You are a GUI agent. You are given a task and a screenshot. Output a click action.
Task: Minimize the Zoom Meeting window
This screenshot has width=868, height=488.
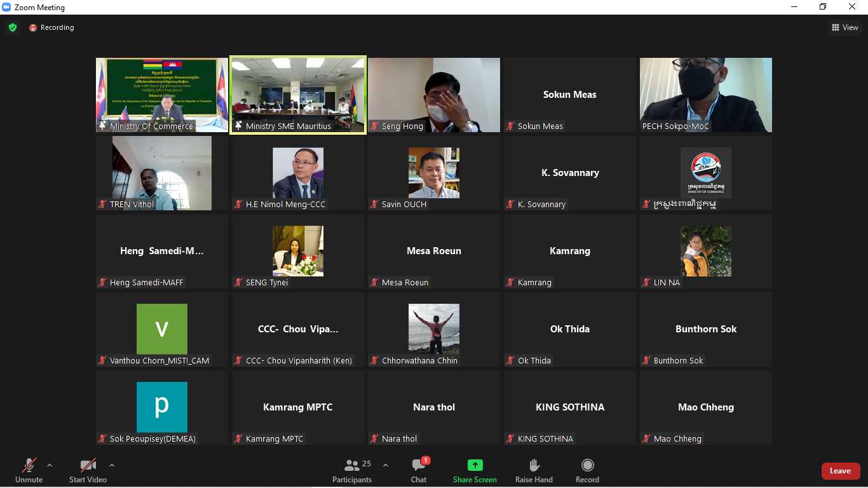click(x=794, y=7)
